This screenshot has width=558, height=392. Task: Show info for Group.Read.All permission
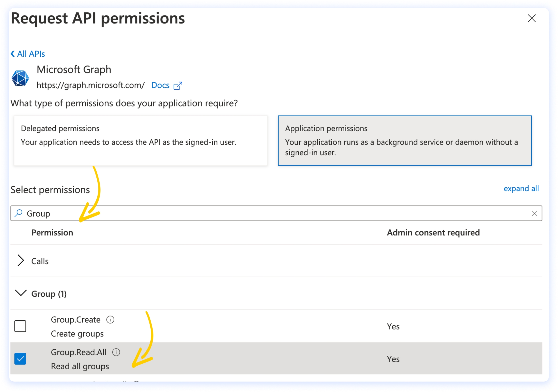[x=116, y=352]
